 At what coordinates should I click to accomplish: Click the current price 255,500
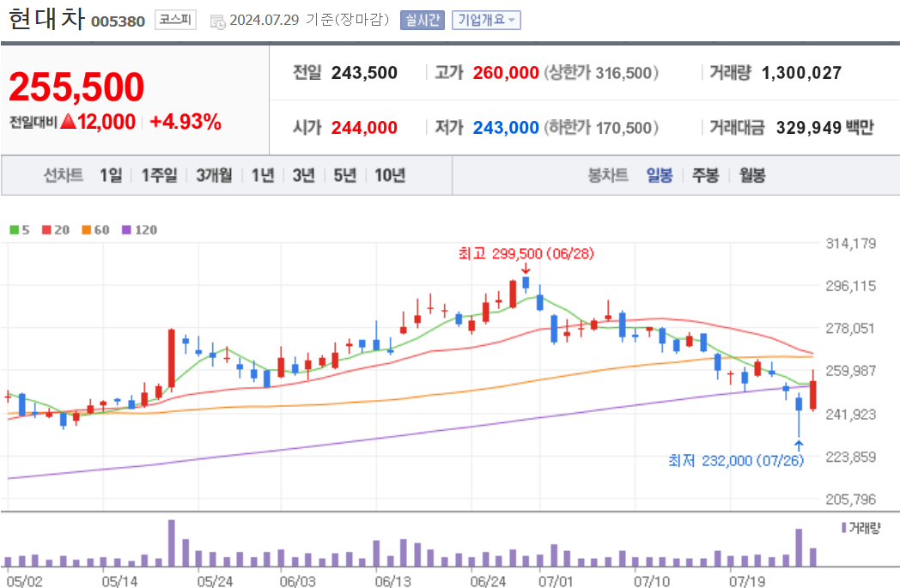(x=76, y=88)
